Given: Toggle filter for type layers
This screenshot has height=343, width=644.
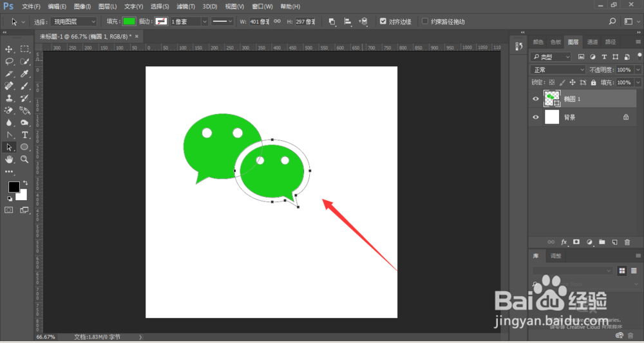Looking at the screenshot, I should point(604,57).
